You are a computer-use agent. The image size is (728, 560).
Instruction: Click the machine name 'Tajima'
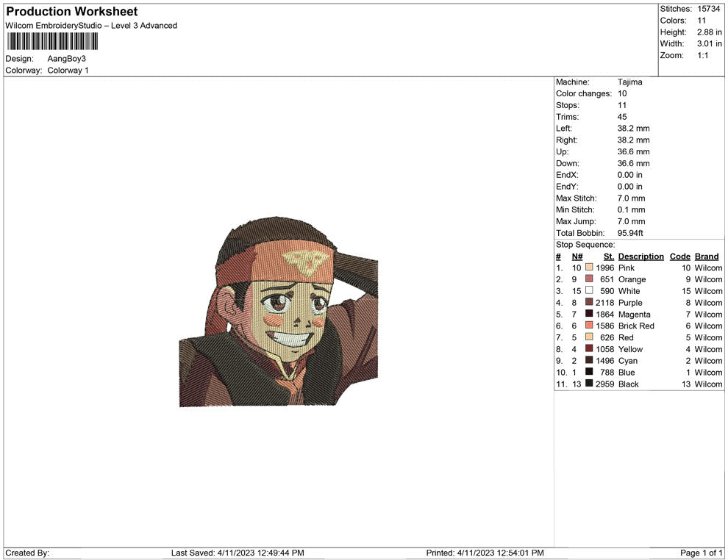coord(630,82)
